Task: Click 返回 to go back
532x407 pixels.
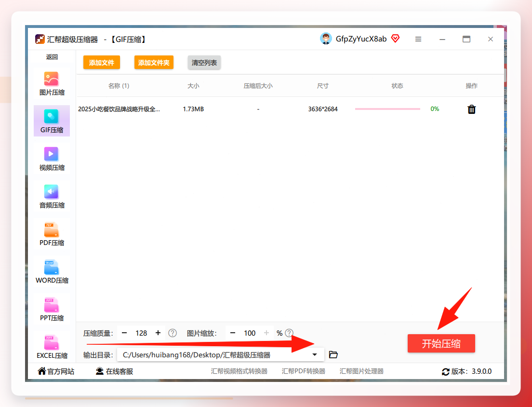Action: tap(52, 57)
